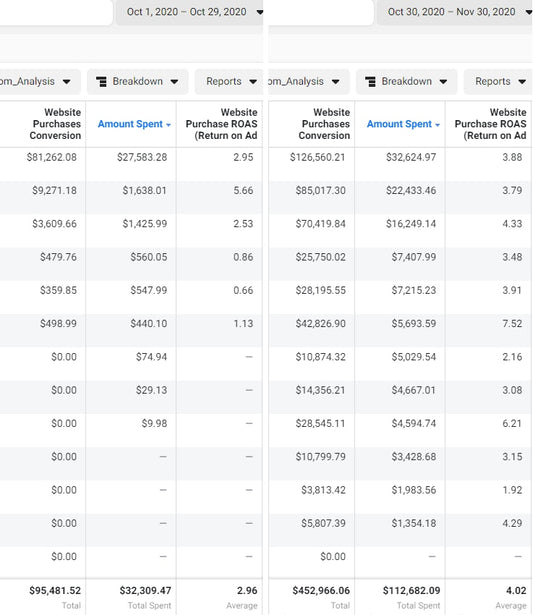
Task: Select the $560.05 amount spent cell
Action: tap(149, 257)
